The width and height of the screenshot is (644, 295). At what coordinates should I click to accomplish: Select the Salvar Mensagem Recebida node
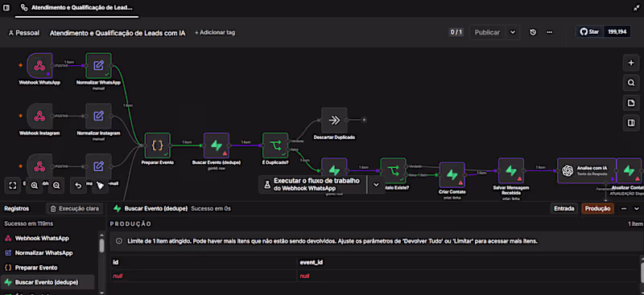point(511,170)
